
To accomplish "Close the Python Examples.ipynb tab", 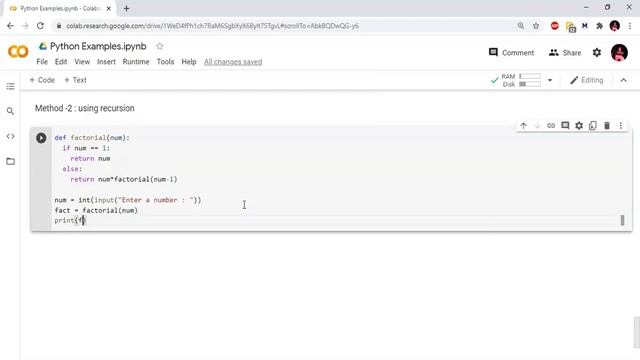I will coord(109,8).
